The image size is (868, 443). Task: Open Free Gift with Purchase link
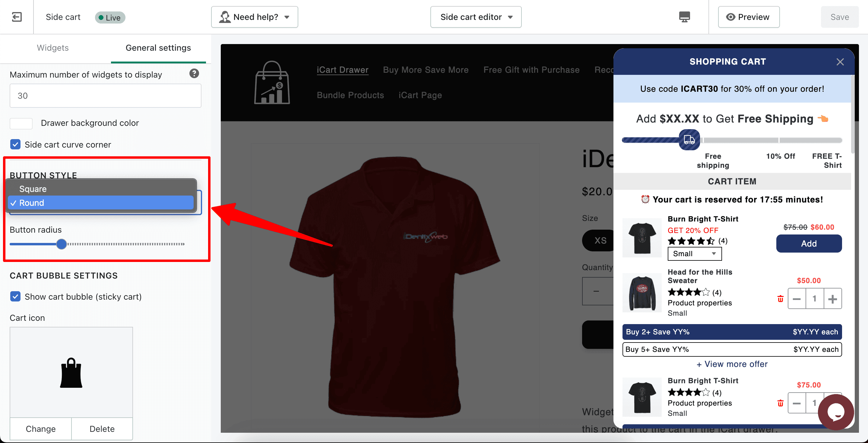[x=531, y=70]
